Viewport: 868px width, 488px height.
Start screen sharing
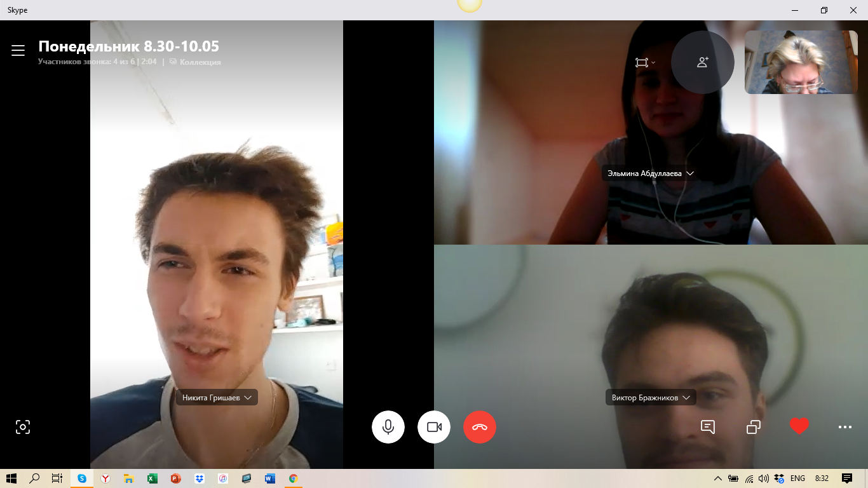coord(754,427)
